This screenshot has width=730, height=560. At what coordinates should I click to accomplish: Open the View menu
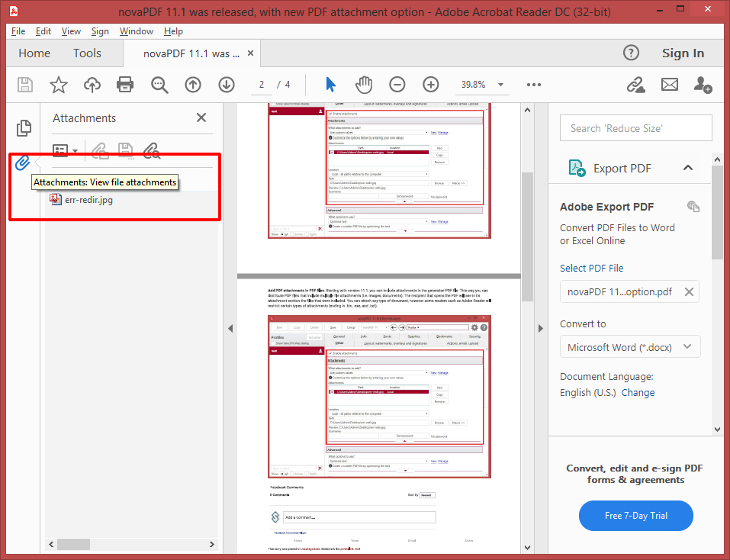pos(71,31)
